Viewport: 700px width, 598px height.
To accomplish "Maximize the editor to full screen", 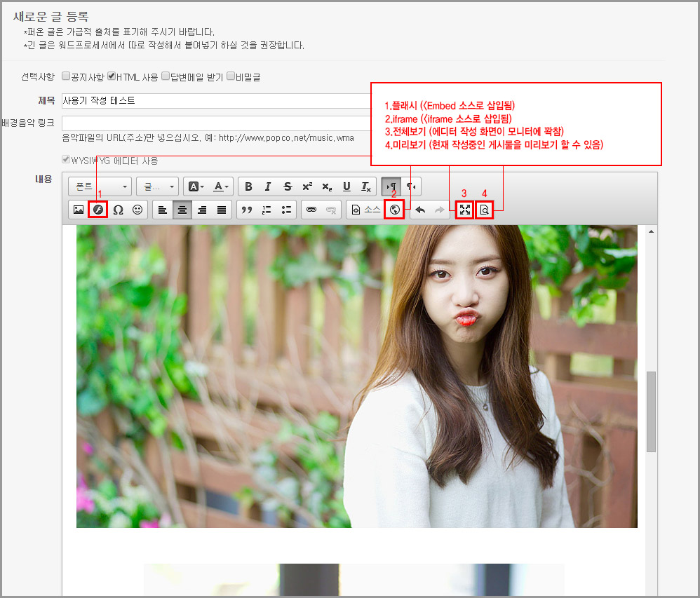I will coord(464,210).
